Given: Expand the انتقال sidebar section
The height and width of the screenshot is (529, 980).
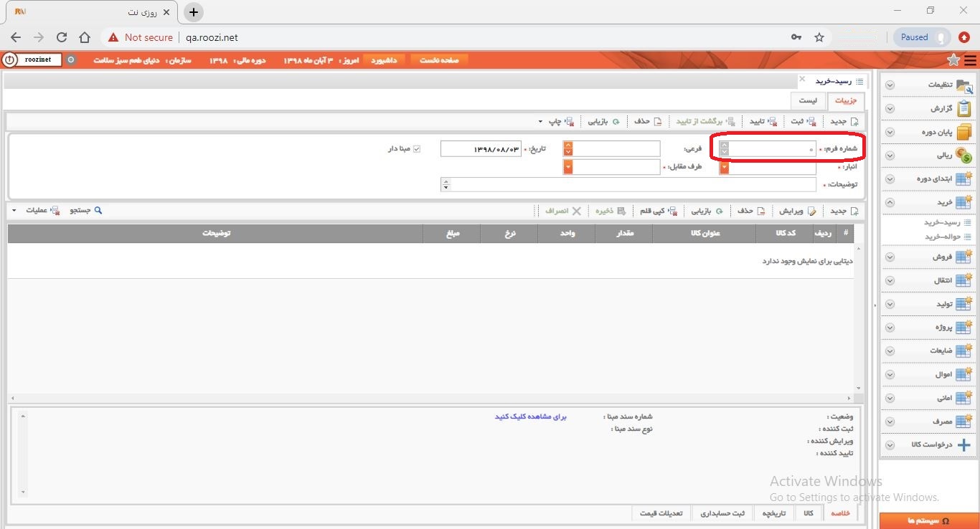Looking at the screenshot, I should point(890,280).
